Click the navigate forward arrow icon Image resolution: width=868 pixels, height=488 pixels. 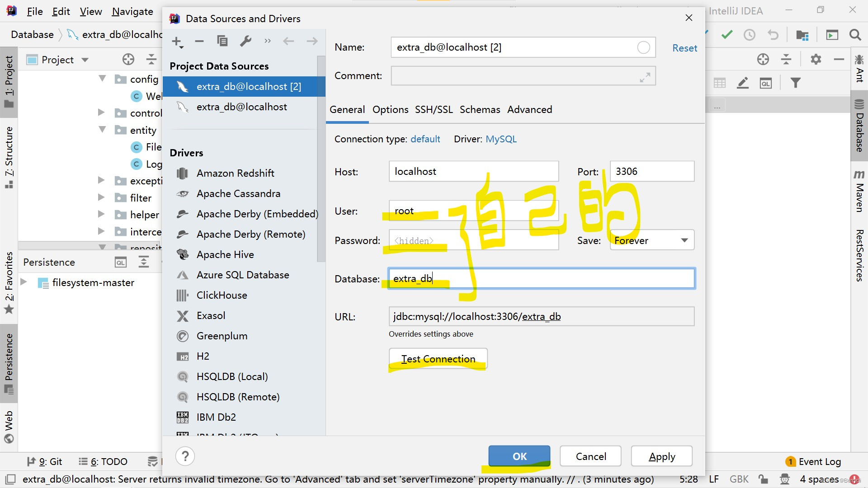(312, 41)
